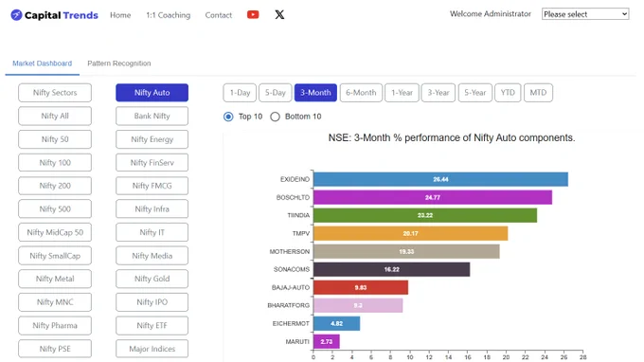The width and height of the screenshot is (644, 362).
Task: Choose the 1-Day timeframe
Action: pos(240,93)
